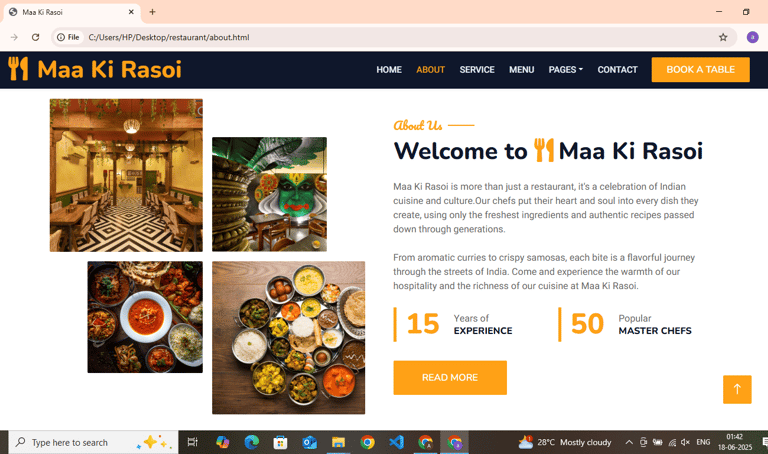Open Microsoft Store from the taskbar
The width and height of the screenshot is (768, 454).
(x=280, y=442)
